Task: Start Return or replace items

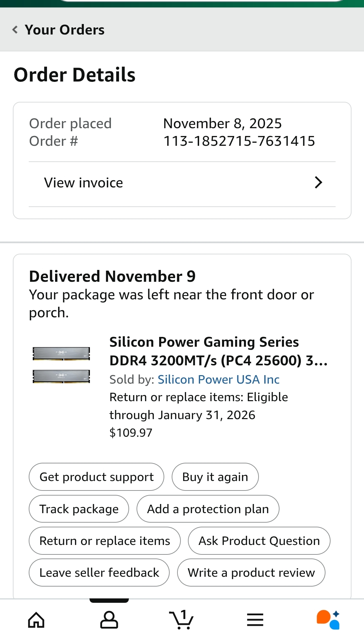Action: click(105, 541)
